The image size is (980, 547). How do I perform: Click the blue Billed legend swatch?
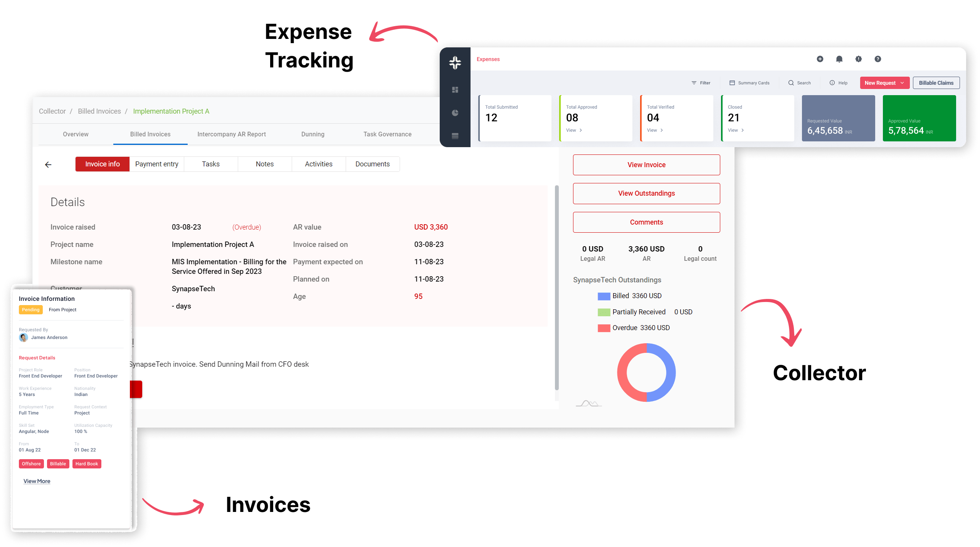(x=603, y=296)
